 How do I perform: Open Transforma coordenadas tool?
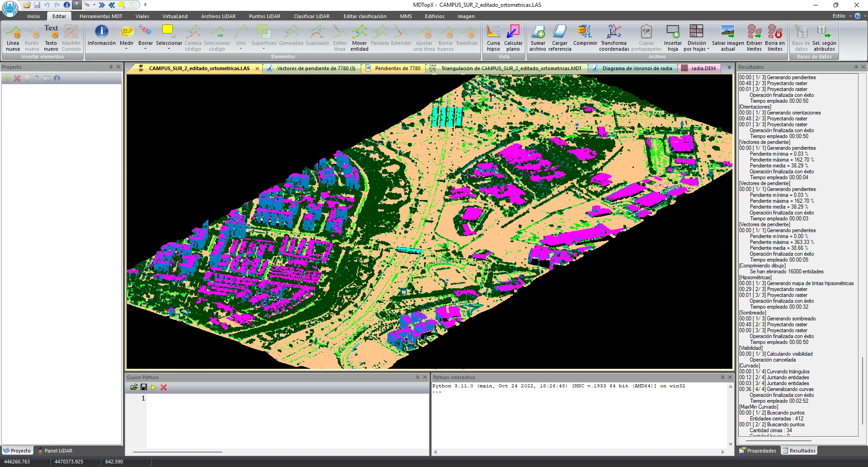point(614,38)
